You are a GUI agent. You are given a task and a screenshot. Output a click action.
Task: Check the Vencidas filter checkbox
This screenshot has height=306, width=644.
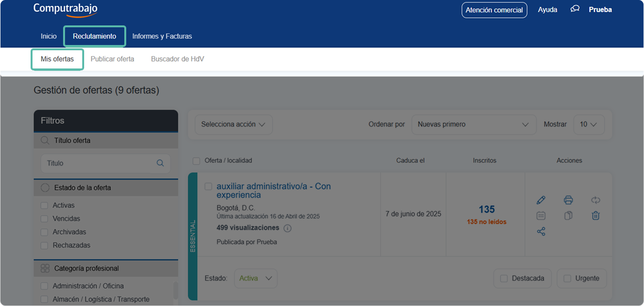44,218
